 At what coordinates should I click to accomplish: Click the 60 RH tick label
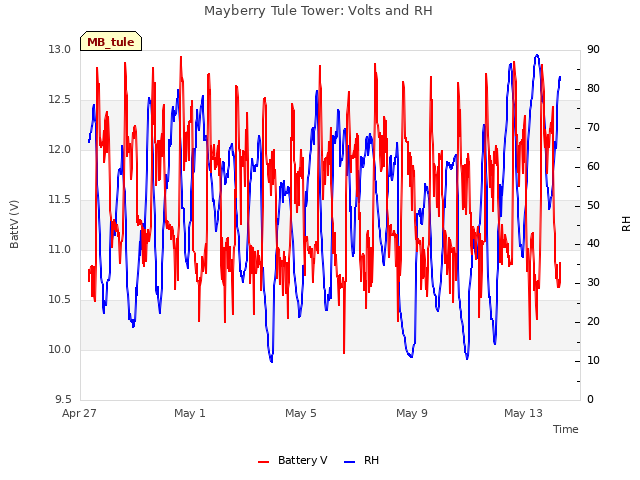coord(593,167)
